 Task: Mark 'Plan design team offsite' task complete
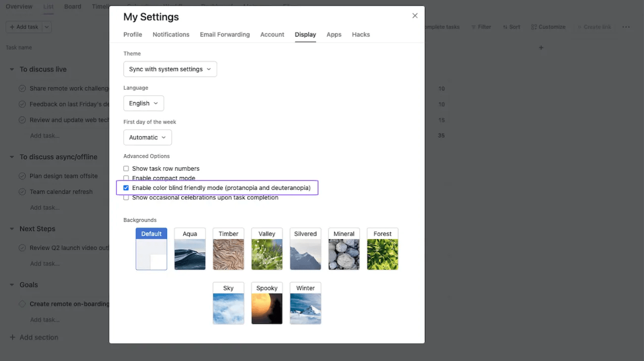coord(22,176)
